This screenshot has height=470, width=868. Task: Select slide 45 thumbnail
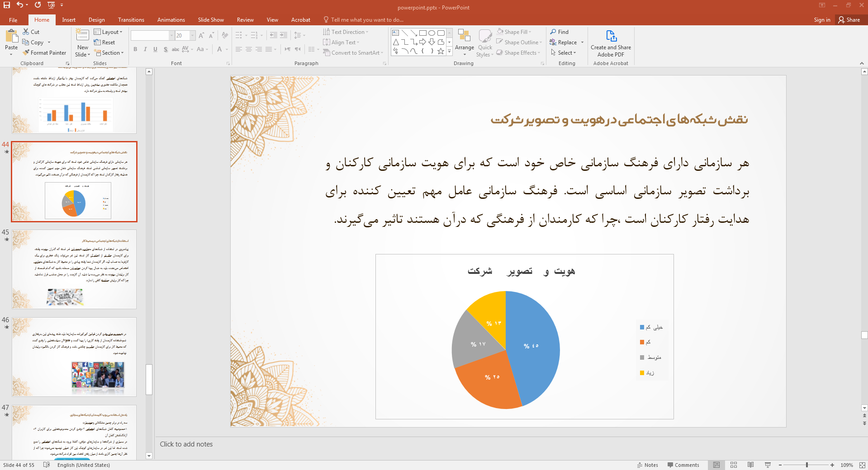point(74,269)
